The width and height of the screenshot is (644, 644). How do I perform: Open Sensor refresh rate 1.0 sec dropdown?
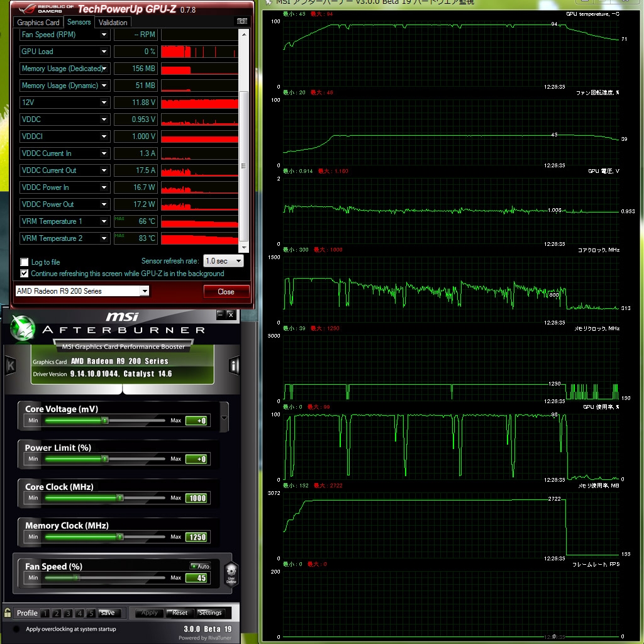point(223,261)
